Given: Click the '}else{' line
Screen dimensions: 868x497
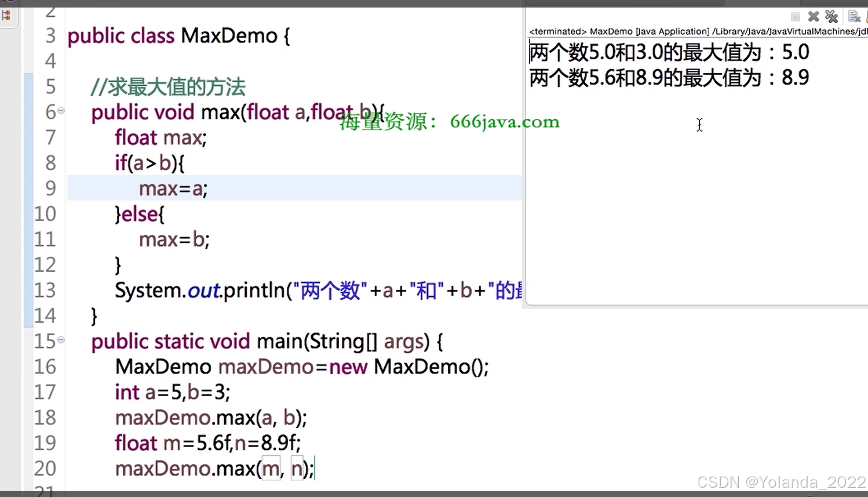Looking at the screenshot, I should point(140,214).
